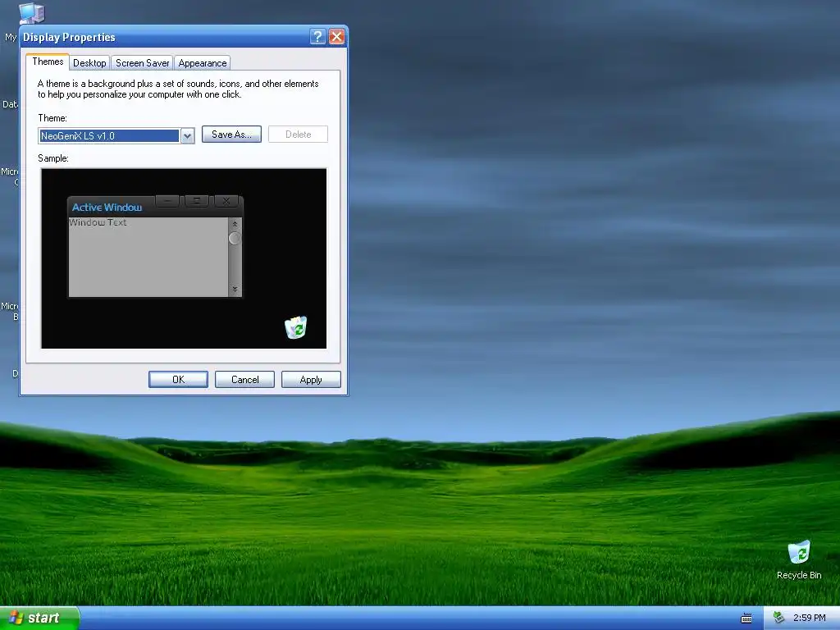The image size is (840, 630).
Task: Click the Recycle Bin icon in the sample preview
Action: [x=295, y=327]
